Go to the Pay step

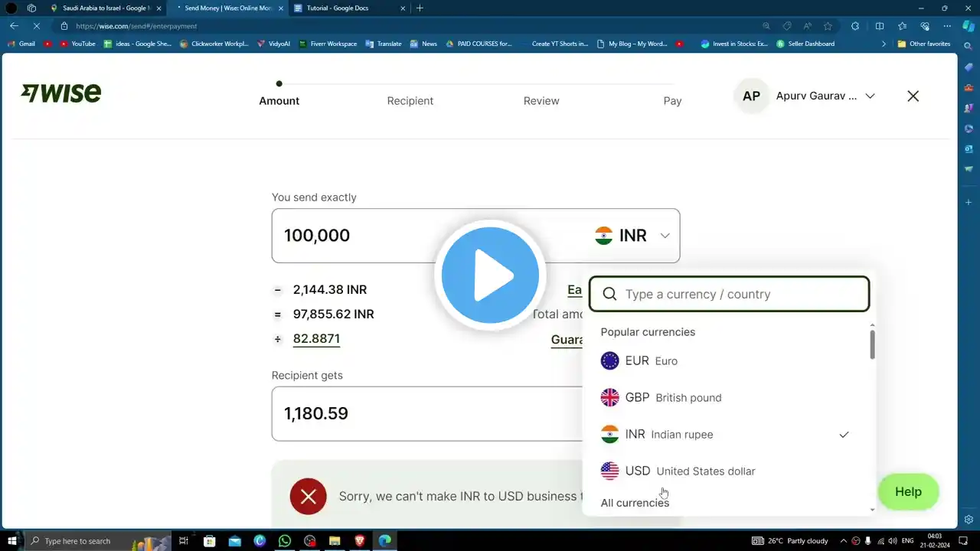click(672, 101)
